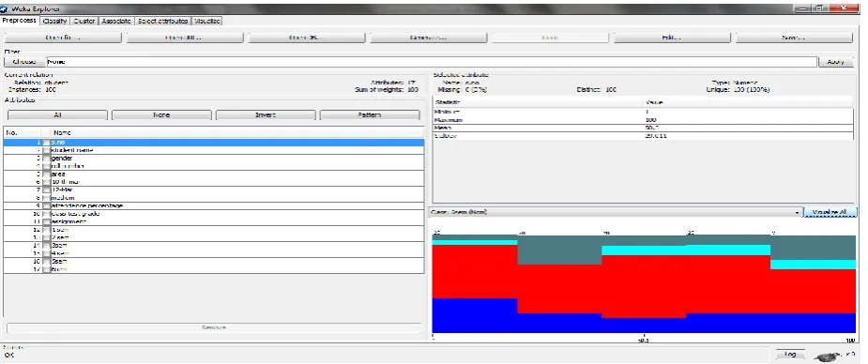The width and height of the screenshot is (868, 364).
Task: Click the No. column header in attributes
Action: [x=23, y=133]
